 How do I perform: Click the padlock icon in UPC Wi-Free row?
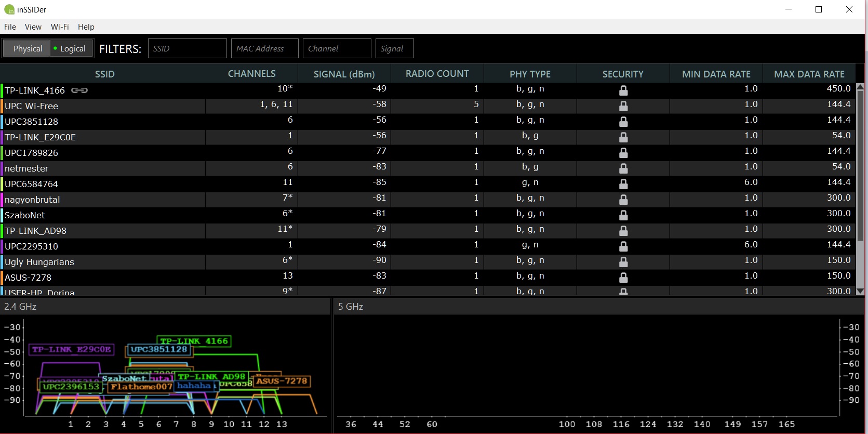click(623, 106)
